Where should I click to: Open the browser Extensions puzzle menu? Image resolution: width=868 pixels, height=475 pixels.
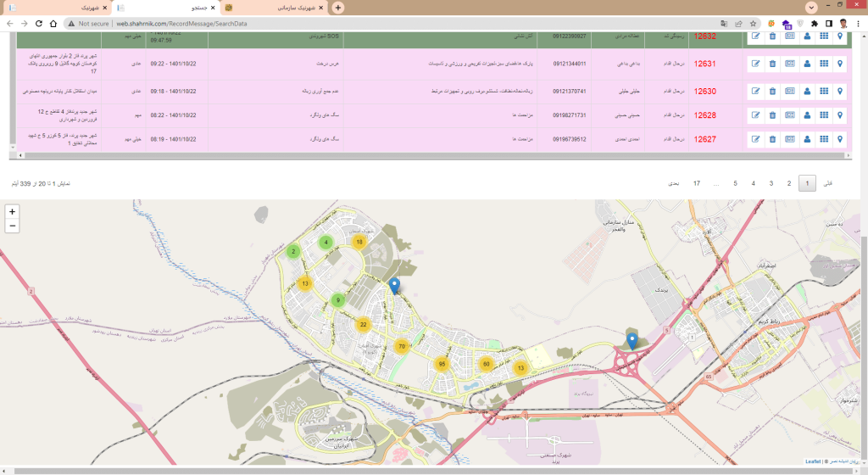point(815,24)
